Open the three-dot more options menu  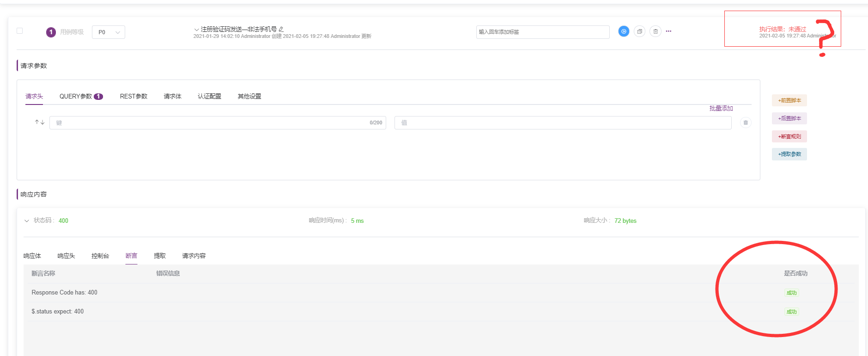(668, 31)
